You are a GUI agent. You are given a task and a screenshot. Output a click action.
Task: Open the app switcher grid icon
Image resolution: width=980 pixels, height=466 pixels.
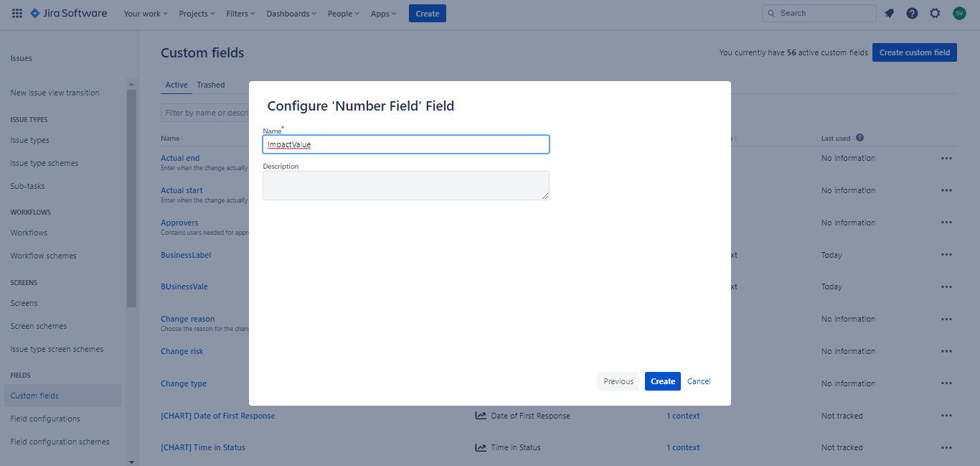(17, 13)
